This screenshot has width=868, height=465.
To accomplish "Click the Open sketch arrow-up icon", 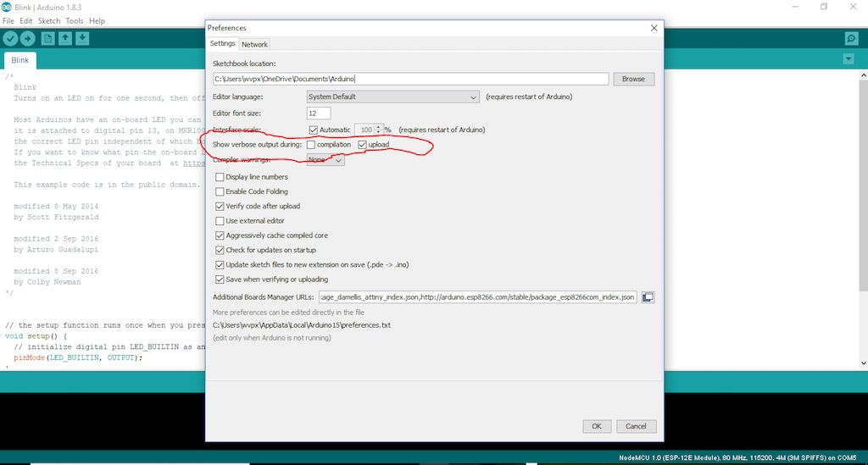I will (x=65, y=38).
